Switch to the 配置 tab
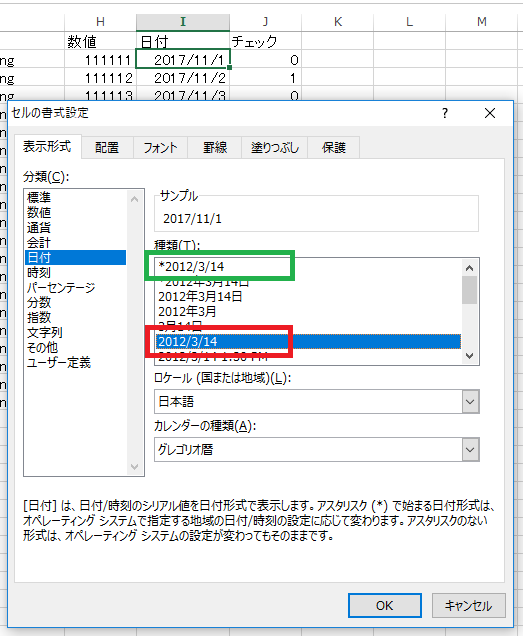 click(x=107, y=147)
